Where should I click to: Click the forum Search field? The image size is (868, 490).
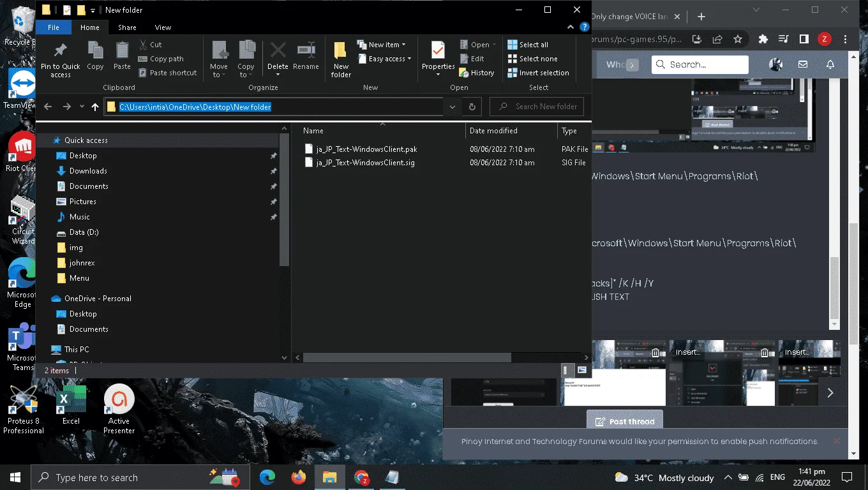(x=700, y=64)
